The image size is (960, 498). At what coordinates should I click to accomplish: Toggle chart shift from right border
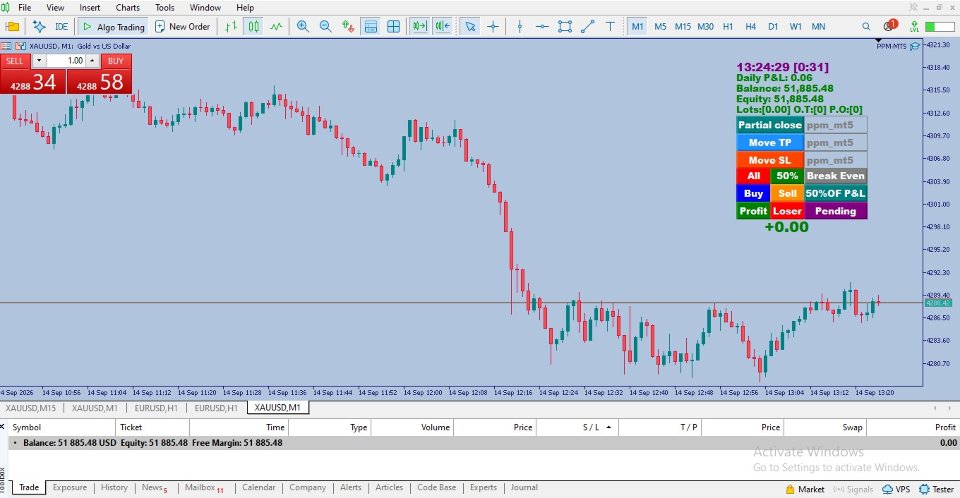[x=442, y=26]
